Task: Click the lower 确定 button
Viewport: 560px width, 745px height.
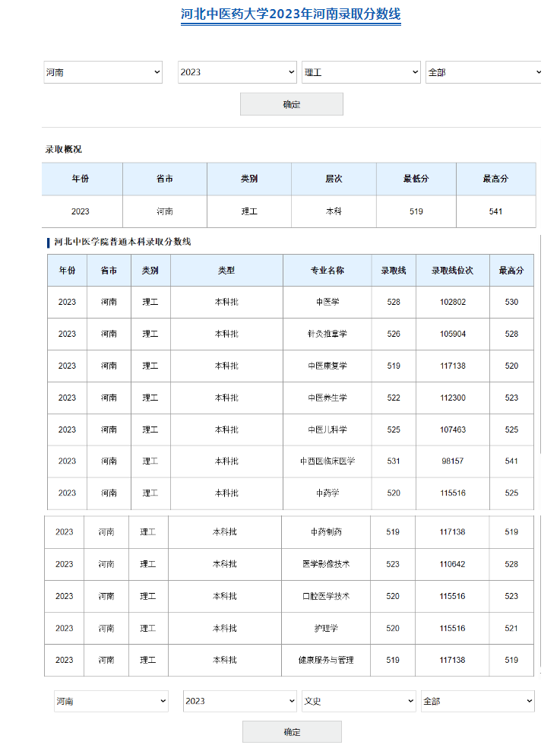Action: click(292, 731)
